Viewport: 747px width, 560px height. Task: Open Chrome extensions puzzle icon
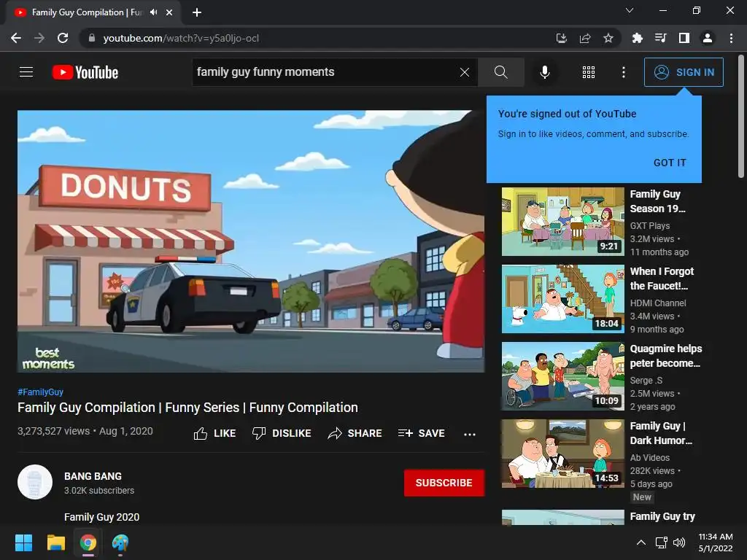637,38
